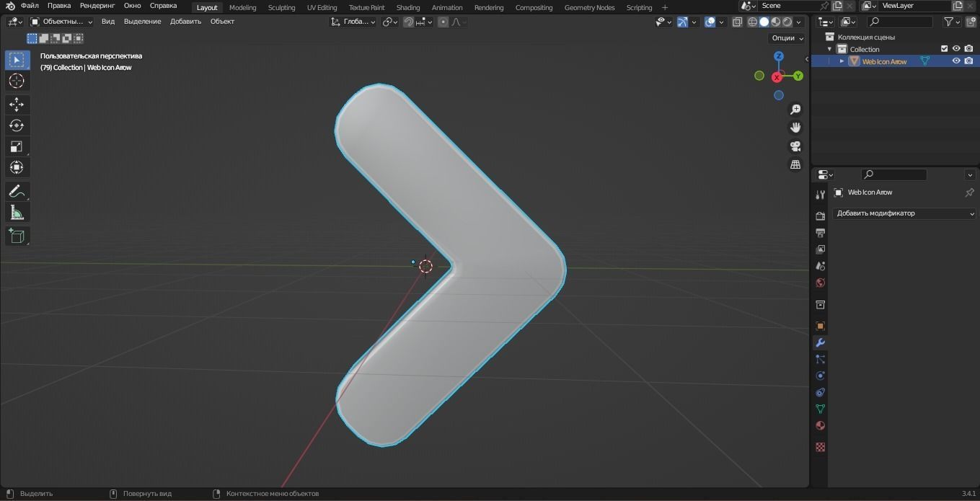Open the Tool properties tab
Image resolution: width=980 pixels, height=501 pixels.
click(820, 195)
